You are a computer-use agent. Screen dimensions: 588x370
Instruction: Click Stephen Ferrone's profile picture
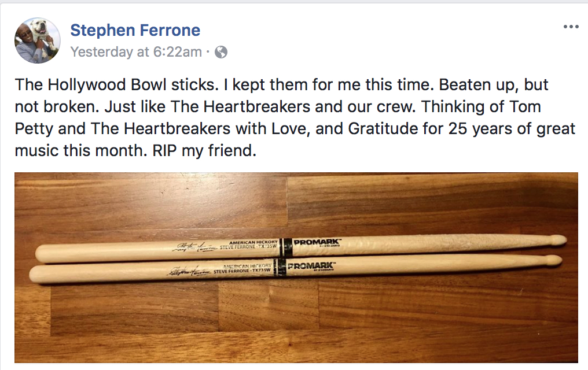(38, 40)
